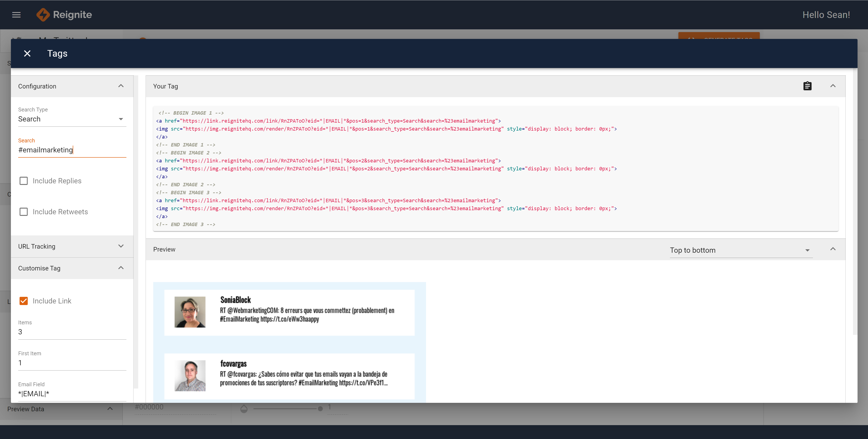Click the Reignite logo icon
This screenshot has height=439, width=868.
pyautogui.click(x=43, y=15)
